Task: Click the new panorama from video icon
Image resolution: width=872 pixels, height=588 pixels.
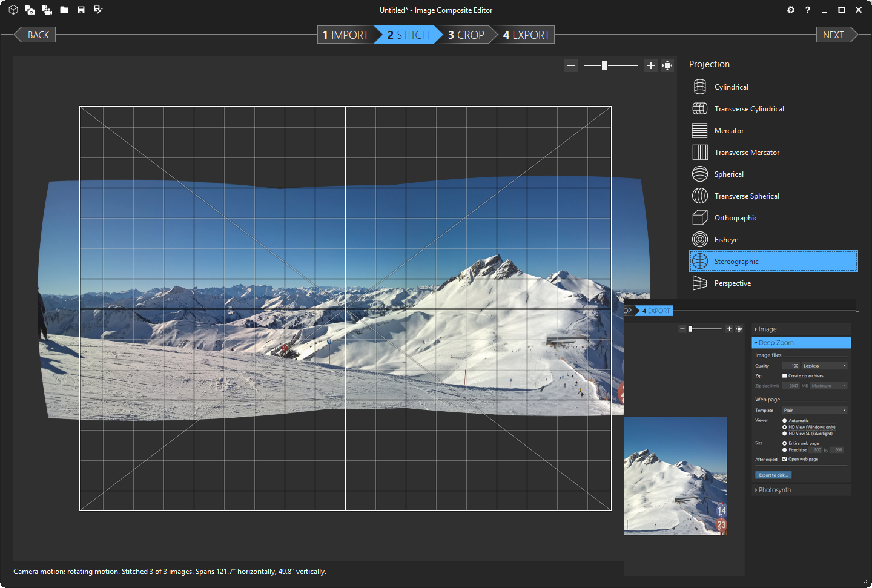Action: 47,10
